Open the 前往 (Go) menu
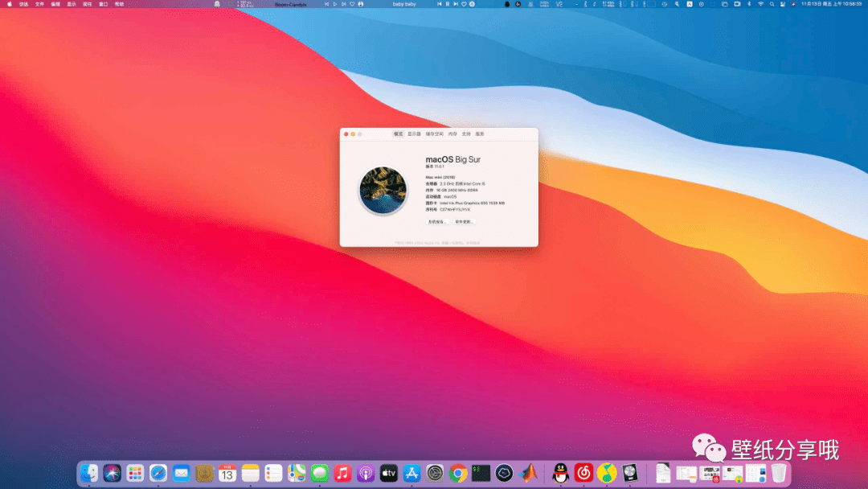Viewport: 868px width, 489px height. pos(88,4)
